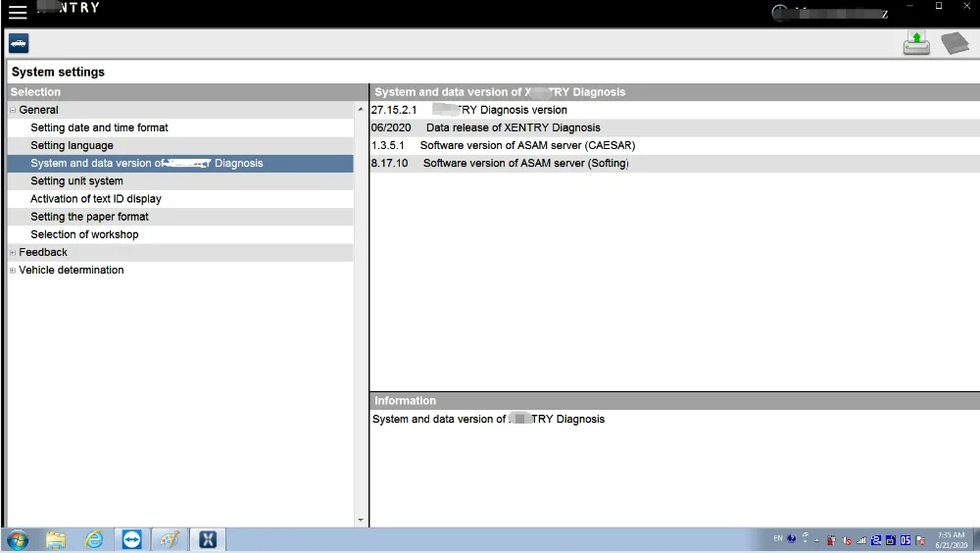The image size is (980, 553).
Task: Open Setting unit system
Action: 76,180
